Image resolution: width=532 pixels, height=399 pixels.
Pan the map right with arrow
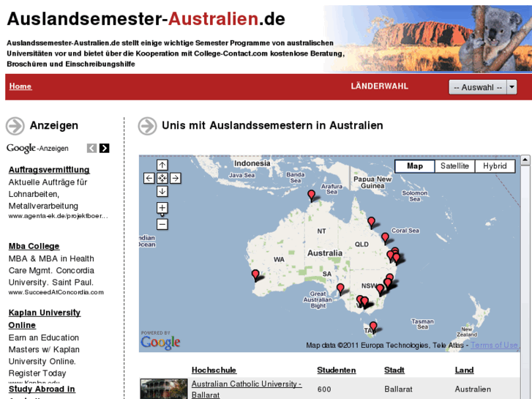click(x=176, y=179)
